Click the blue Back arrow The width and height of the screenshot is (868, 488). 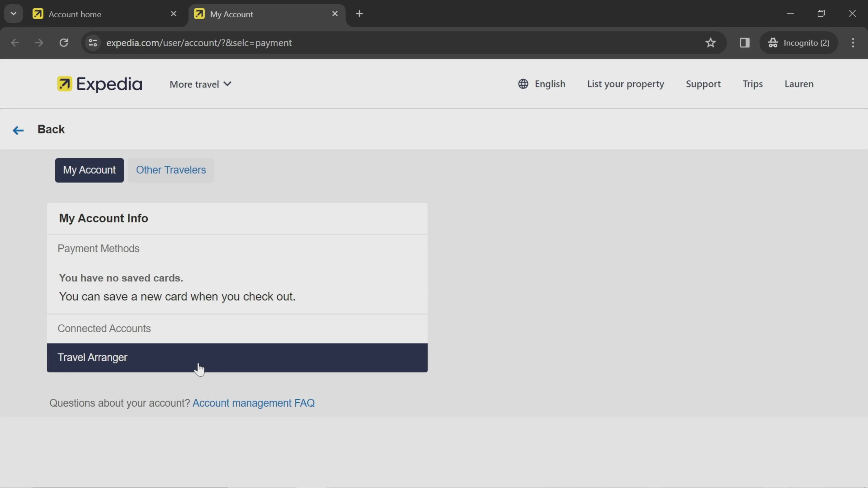(18, 130)
